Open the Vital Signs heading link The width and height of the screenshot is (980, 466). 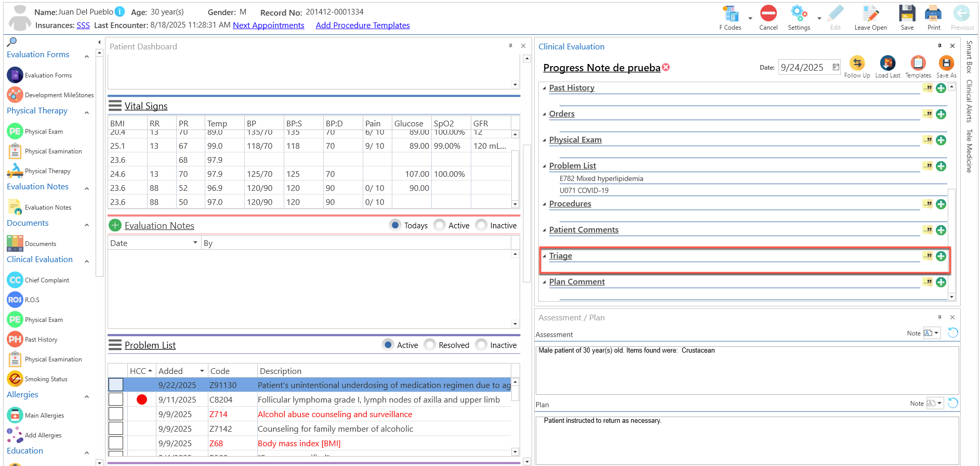[146, 106]
